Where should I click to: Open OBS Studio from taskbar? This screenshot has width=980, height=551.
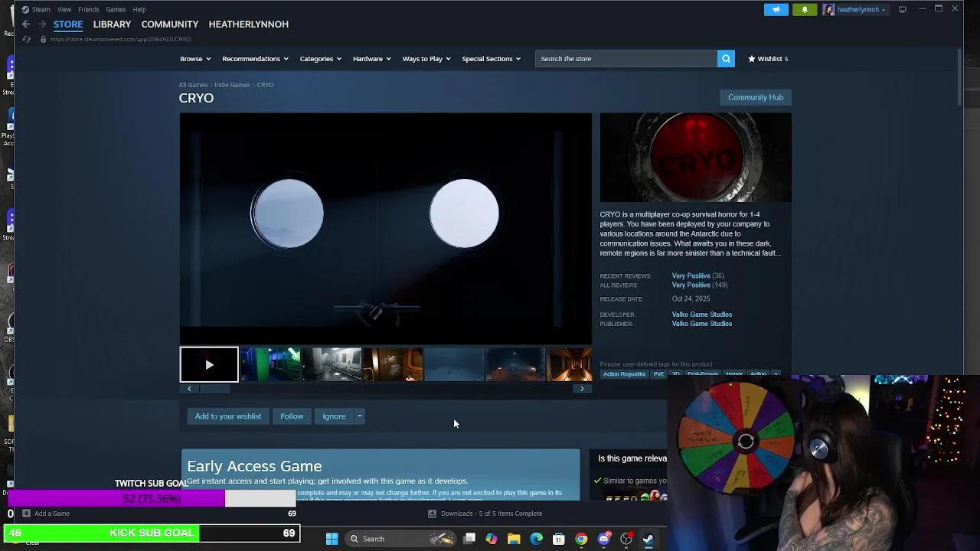pos(626,539)
